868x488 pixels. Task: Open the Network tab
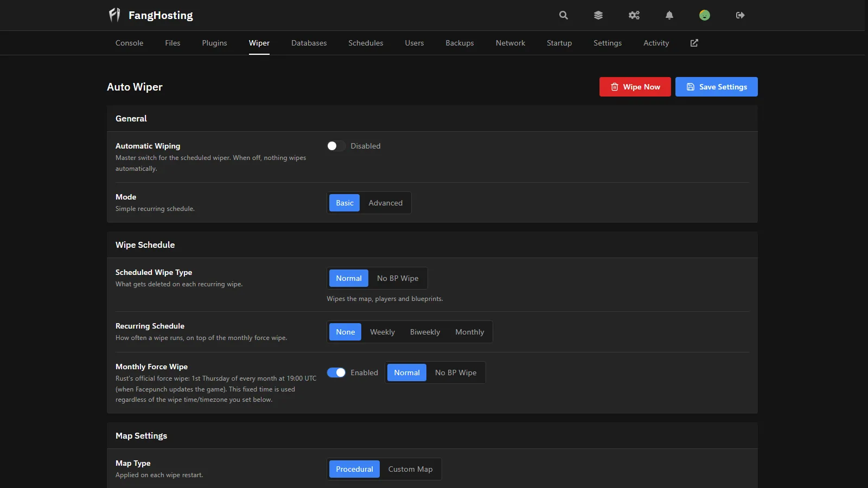click(510, 43)
